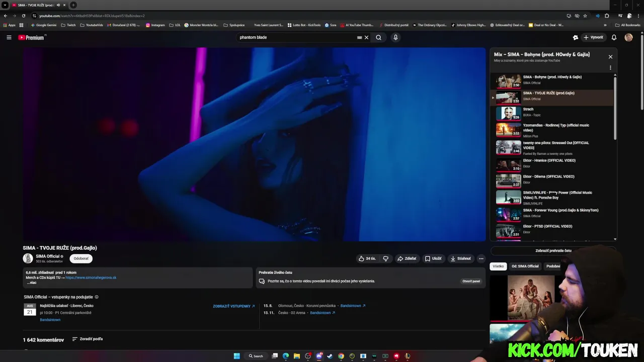Reload the page

(x=23, y=16)
